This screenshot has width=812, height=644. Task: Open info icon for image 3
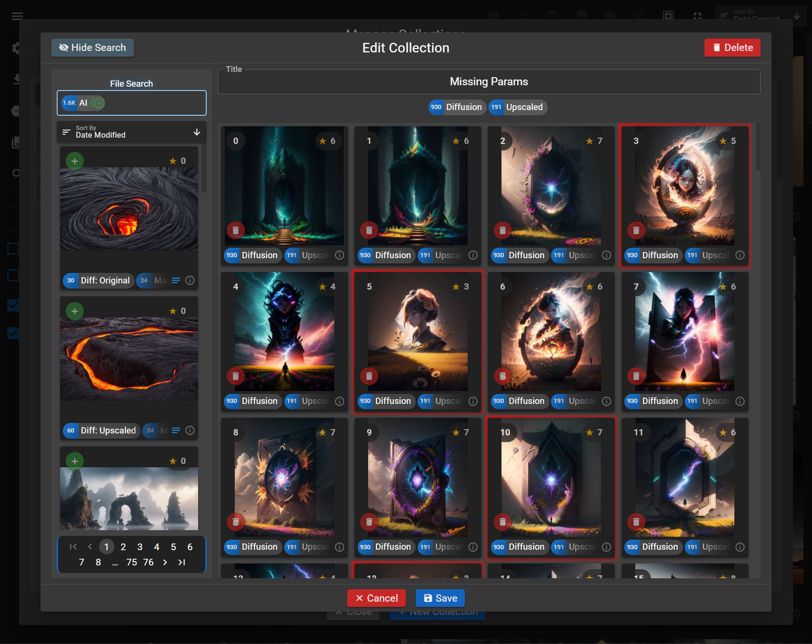[740, 255]
